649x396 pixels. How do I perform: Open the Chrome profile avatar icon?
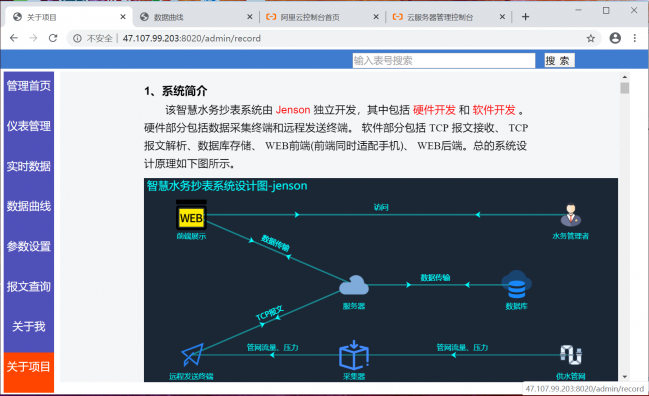[615, 38]
